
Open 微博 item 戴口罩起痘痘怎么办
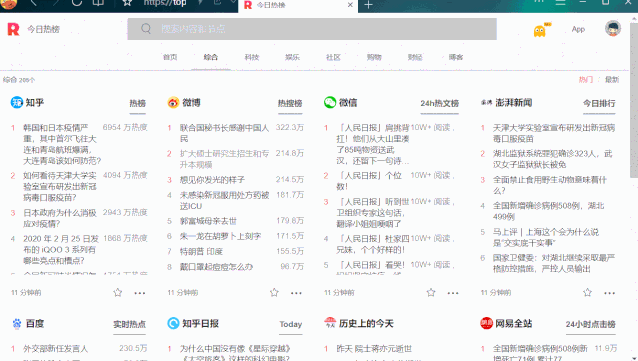[216, 267]
